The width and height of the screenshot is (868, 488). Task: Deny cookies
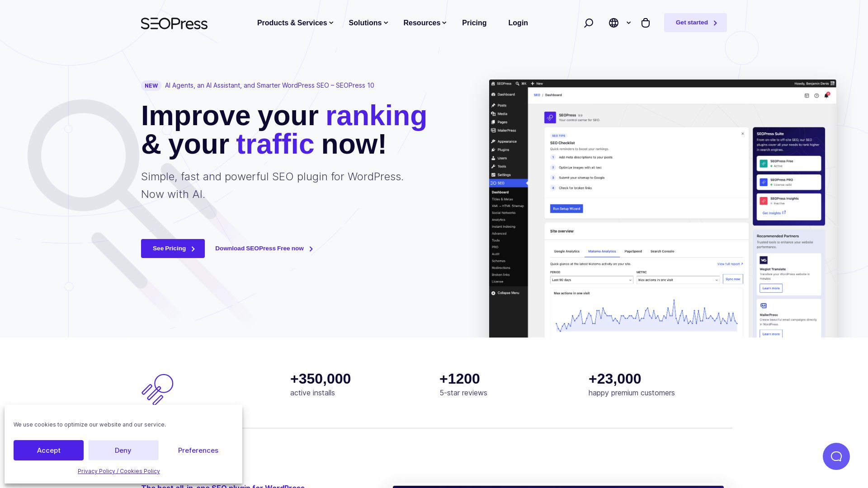pyautogui.click(x=123, y=450)
